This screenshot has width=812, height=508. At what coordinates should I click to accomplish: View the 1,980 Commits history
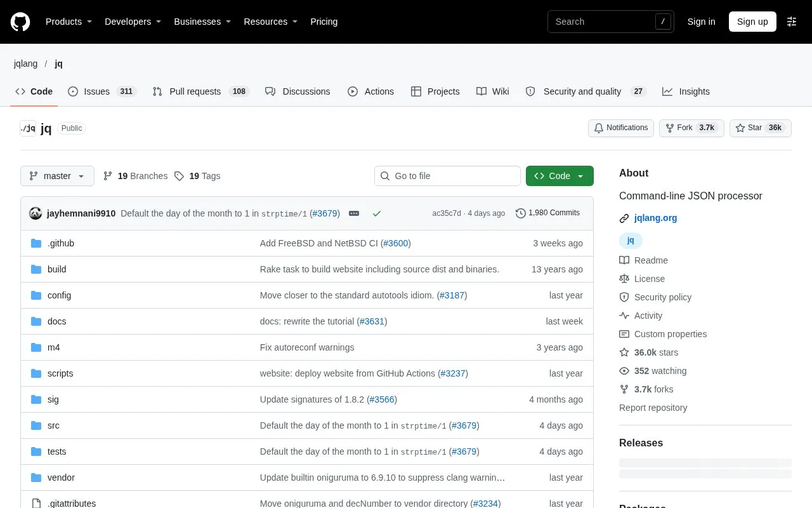pyautogui.click(x=547, y=213)
